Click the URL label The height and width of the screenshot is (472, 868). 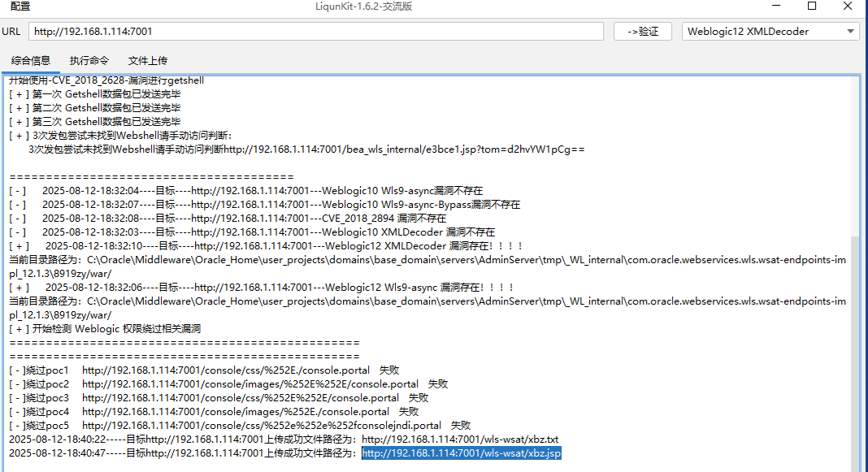click(11, 32)
